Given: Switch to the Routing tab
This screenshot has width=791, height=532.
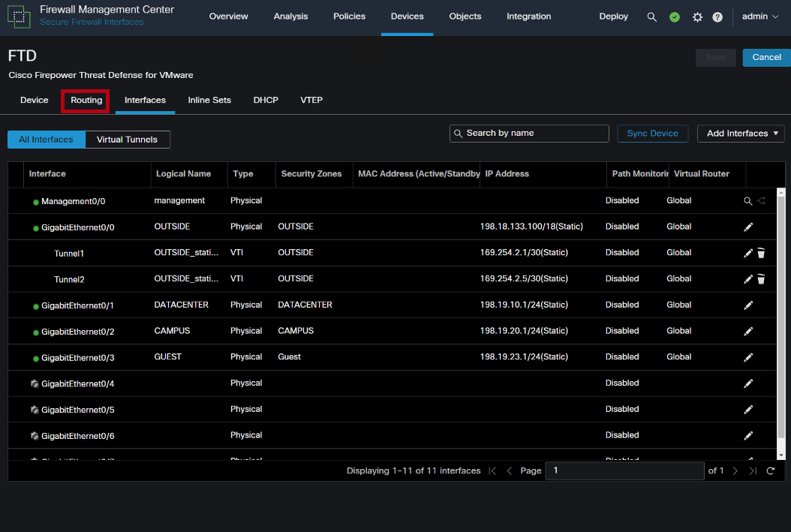Looking at the screenshot, I should 86,100.
